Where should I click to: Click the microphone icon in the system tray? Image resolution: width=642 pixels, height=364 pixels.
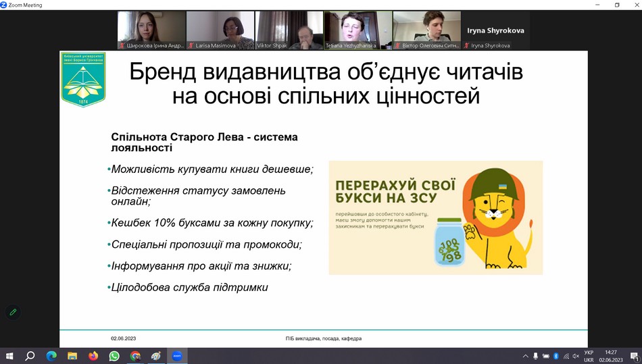pyautogui.click(x=535, y=356)
